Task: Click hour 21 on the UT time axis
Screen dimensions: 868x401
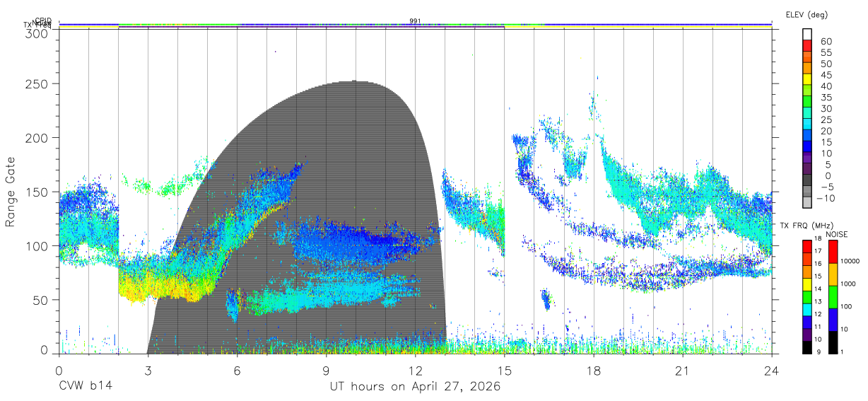Action: 682,370
